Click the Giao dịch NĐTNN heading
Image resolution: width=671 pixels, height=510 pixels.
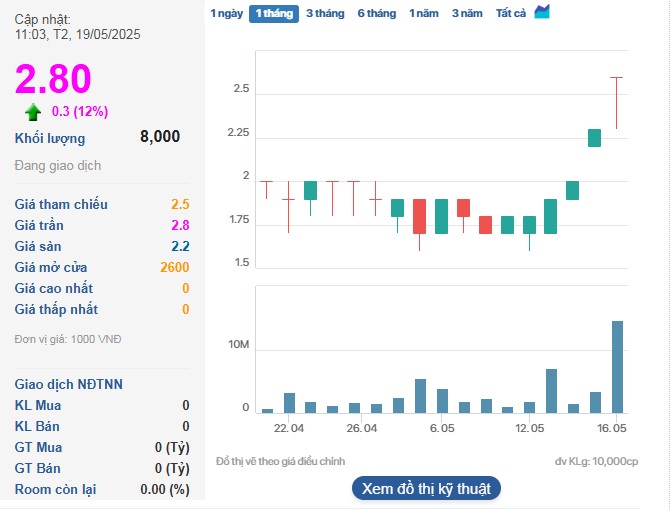[x=69, y=384]
